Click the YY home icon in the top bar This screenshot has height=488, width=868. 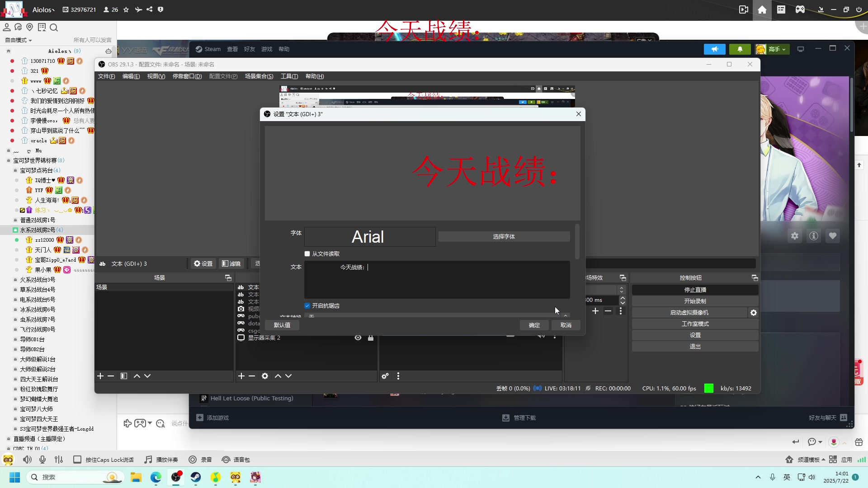762,9
